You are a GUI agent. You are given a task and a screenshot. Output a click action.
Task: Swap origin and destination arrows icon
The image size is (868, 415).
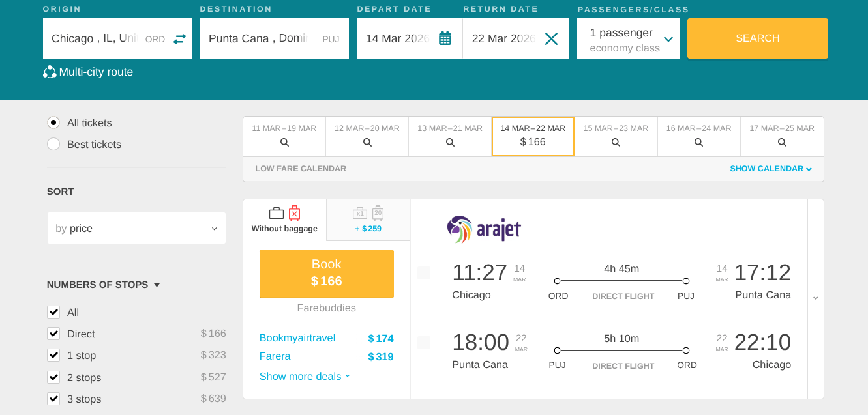[x=179, y=39]
